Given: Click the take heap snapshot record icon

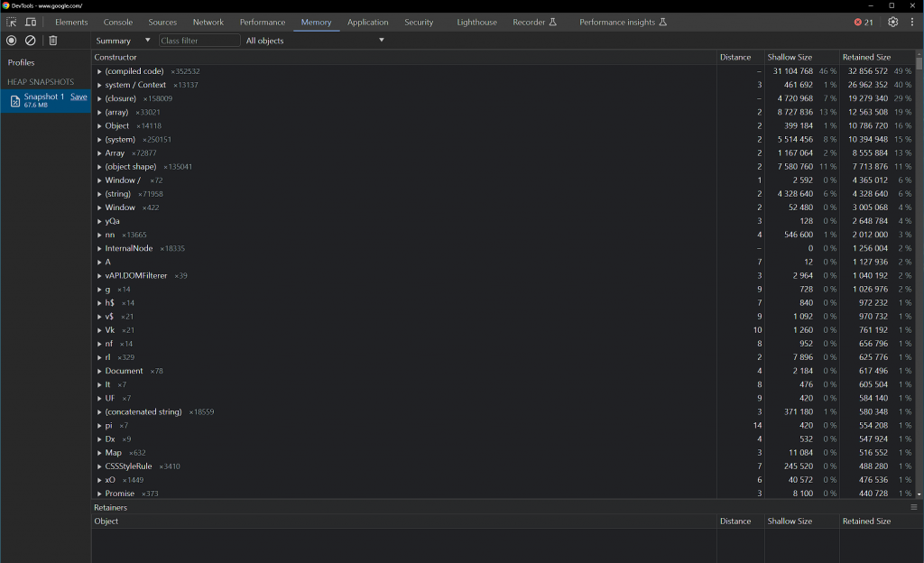Looking at the screenshot, I should point(12,41).
